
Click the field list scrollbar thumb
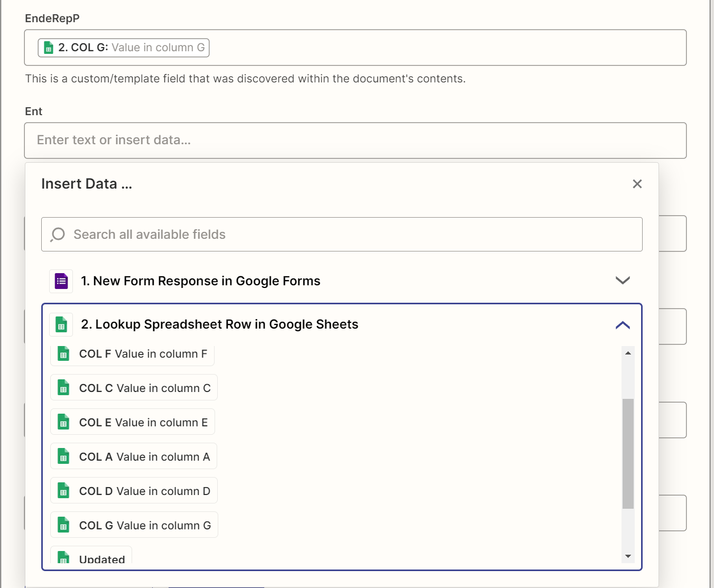[628, 454]
